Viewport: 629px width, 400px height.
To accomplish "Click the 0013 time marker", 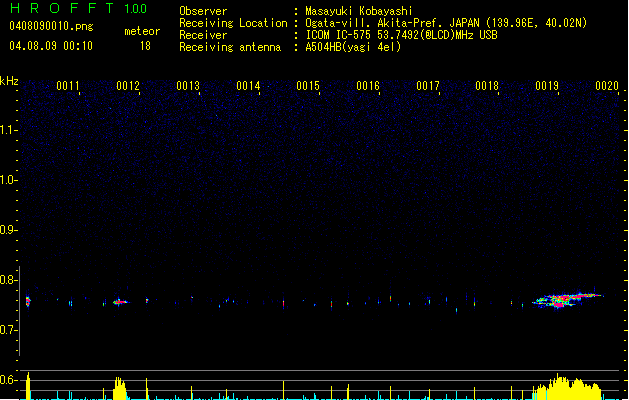I will point(188,86).
